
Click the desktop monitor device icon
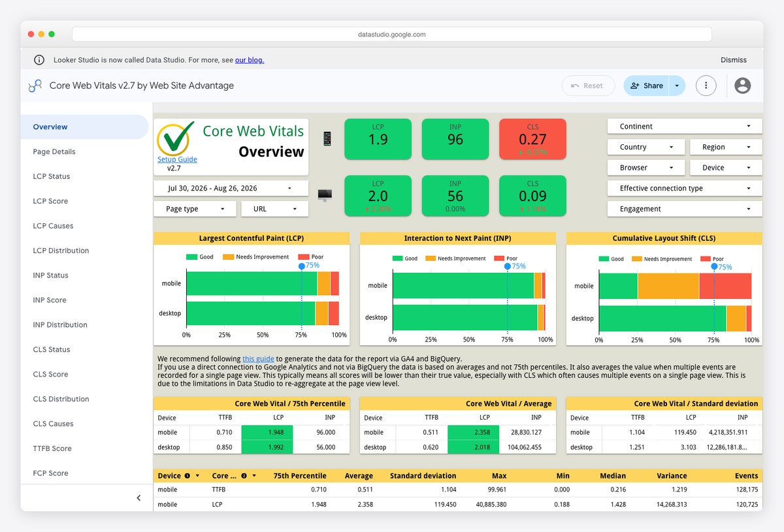(325, 195)
